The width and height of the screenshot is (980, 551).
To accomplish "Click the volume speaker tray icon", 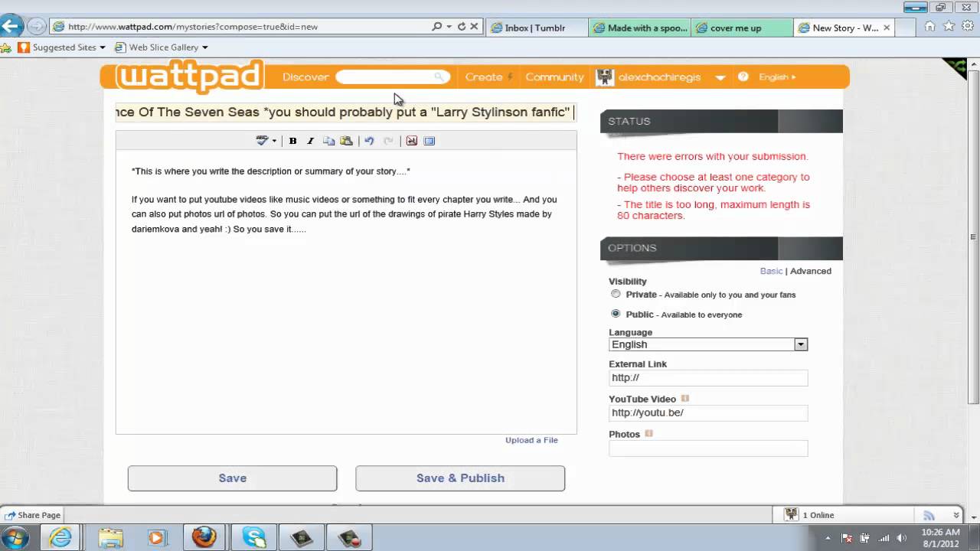I will (901, 538).
